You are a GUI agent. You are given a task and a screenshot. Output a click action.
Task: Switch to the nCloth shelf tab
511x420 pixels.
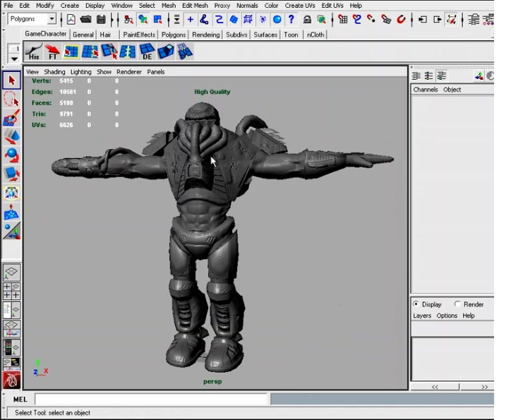pos(315,35)
